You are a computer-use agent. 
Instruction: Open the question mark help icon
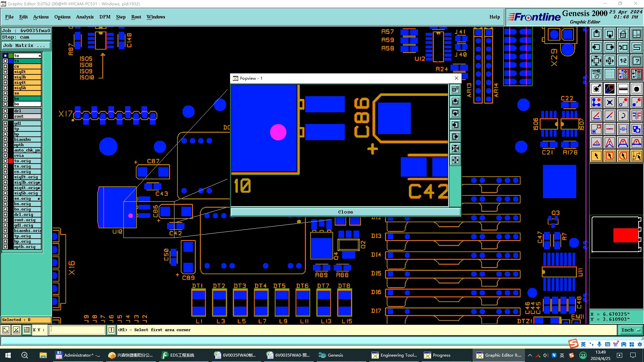pos(636,61)
